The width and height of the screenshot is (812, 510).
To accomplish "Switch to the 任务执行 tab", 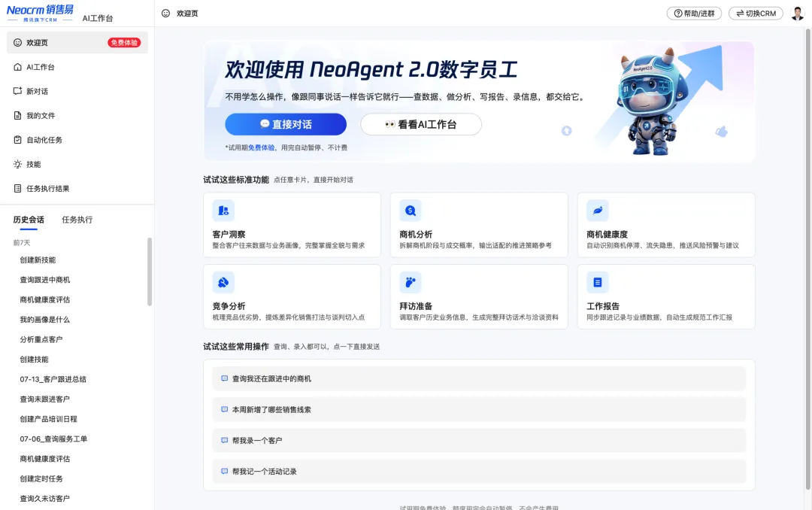I will tap(77, 220).
